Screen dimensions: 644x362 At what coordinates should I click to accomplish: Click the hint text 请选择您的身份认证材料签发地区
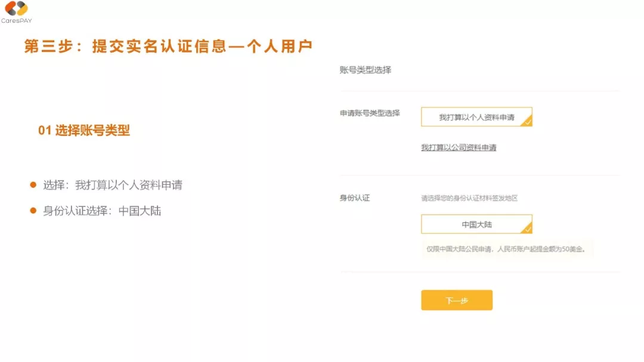pos(470,198)
